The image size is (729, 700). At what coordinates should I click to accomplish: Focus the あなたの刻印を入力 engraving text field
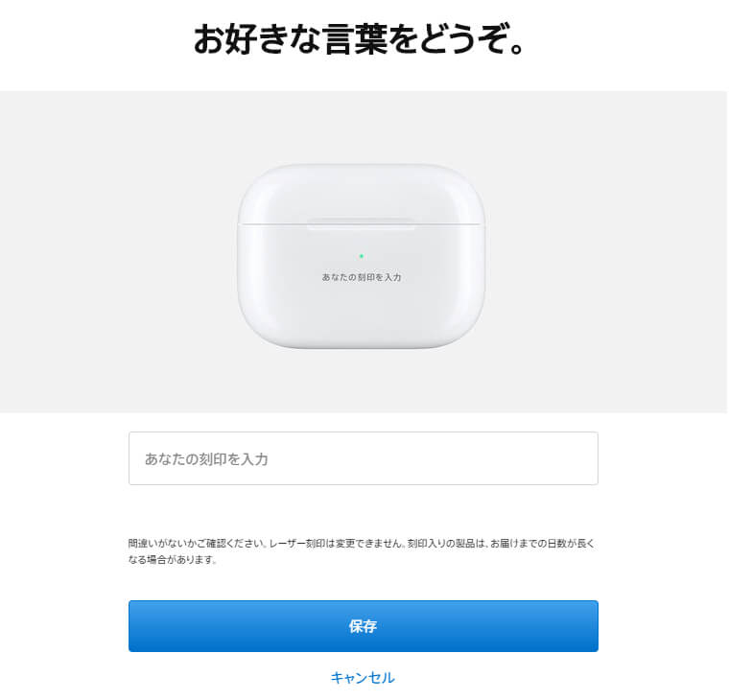coord(364,458)
